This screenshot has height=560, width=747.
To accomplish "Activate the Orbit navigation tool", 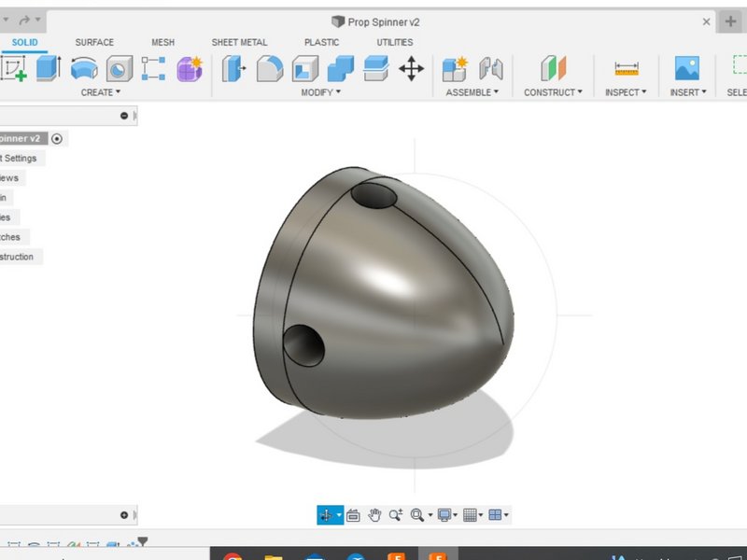I will tap(326, 515).
